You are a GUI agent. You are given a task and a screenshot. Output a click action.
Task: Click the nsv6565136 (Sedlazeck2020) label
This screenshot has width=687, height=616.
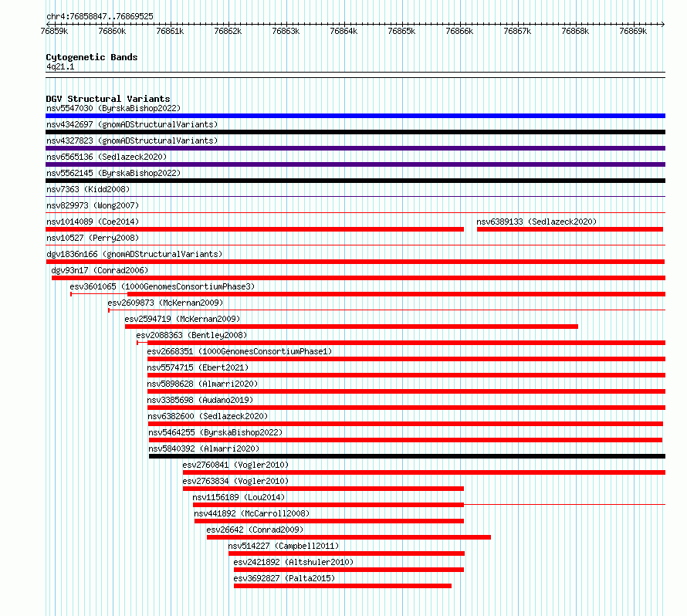pyautogui.click(x=107, y=157)
